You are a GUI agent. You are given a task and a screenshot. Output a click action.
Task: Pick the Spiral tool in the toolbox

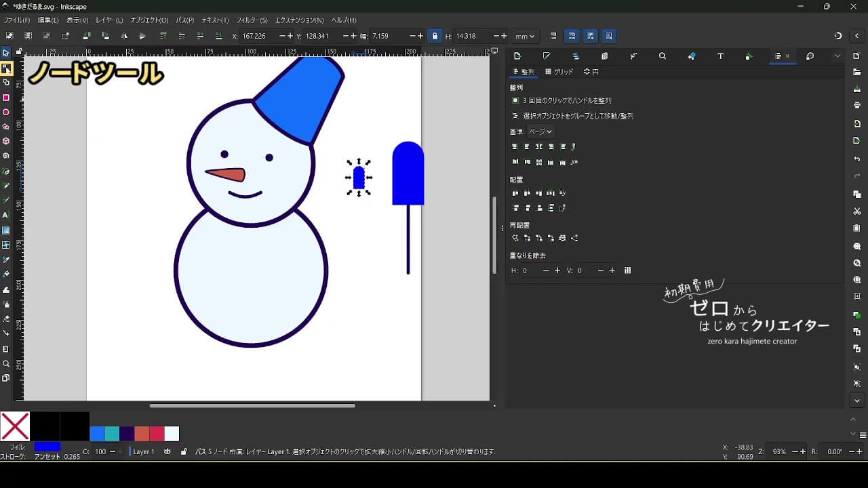click(x=6, y=156)
